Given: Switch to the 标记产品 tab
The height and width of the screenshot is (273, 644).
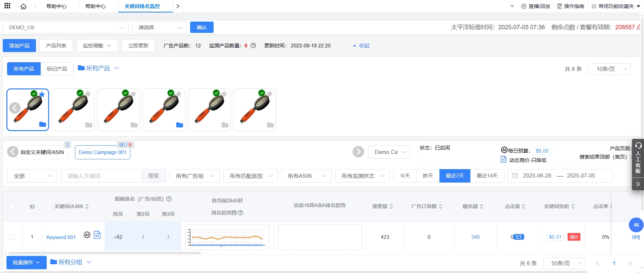Looking at the screenshot, I should click(57, 69).
